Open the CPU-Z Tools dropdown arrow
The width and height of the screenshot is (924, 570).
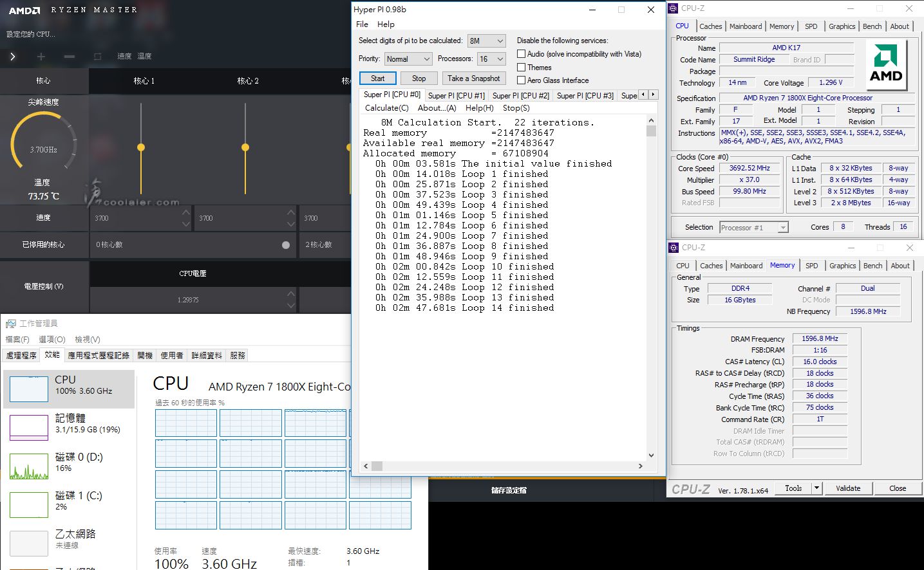pos(816,488)
